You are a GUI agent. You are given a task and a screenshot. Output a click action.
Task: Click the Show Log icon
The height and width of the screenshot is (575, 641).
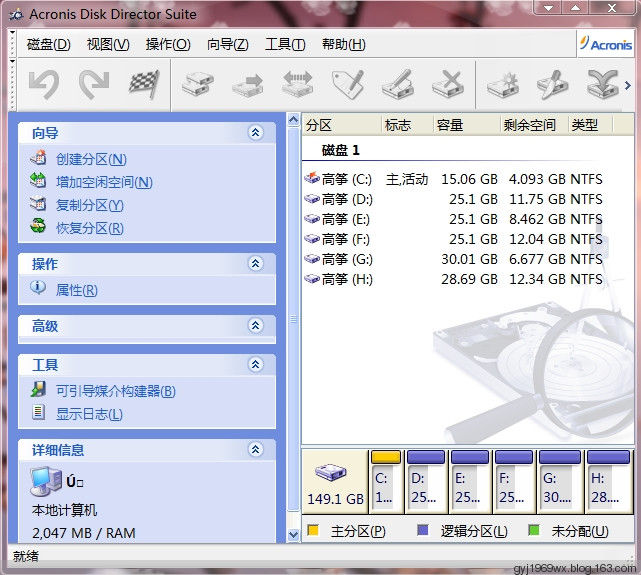(38, 412)
